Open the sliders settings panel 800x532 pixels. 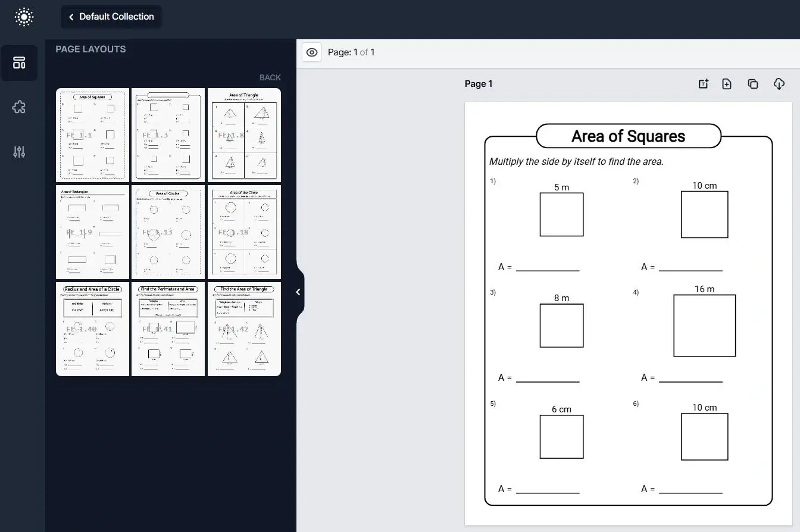click(x=19, y=152)
